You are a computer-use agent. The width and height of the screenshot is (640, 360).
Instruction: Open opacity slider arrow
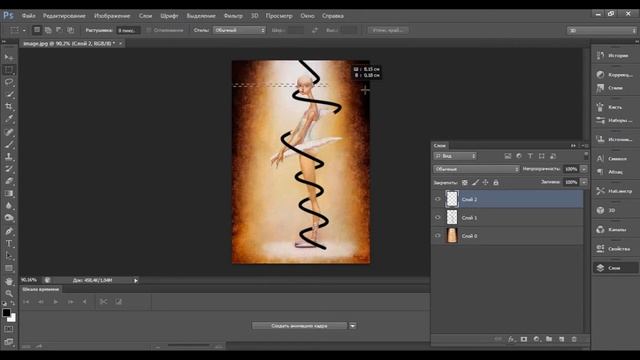tap(584, 169)
